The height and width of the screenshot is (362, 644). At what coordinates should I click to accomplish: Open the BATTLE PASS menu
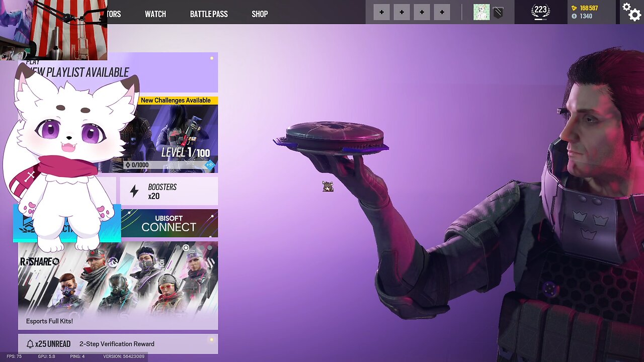click(x=209, y=14)
